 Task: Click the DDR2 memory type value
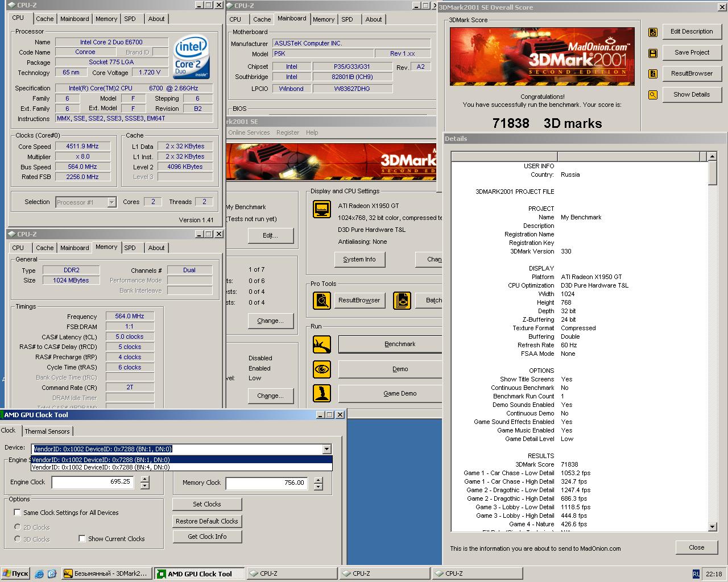[x=72, y=270]
